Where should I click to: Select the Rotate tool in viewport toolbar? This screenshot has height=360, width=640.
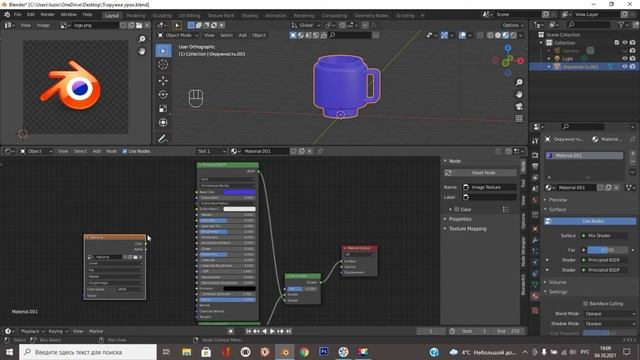[163, 94]
